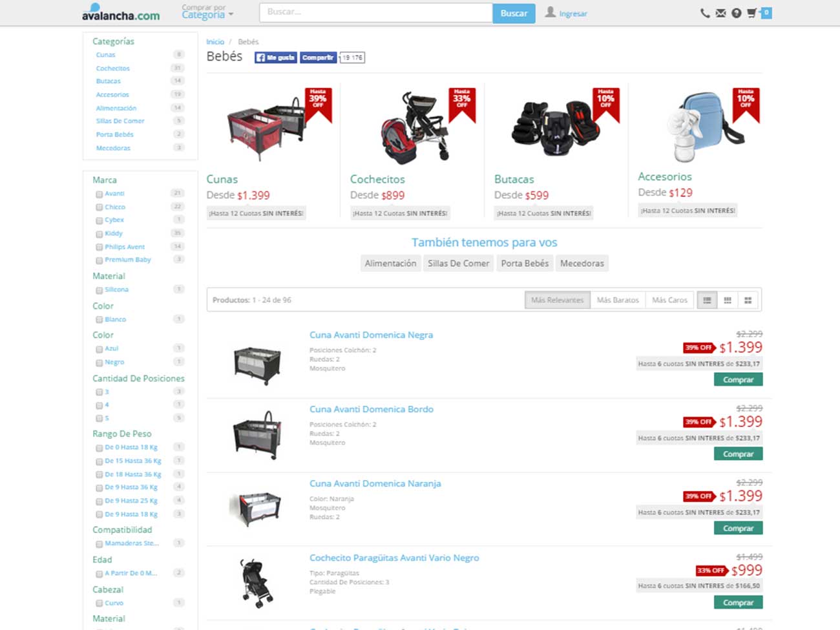Switch to large grid view layout

[x=748, y=300]
